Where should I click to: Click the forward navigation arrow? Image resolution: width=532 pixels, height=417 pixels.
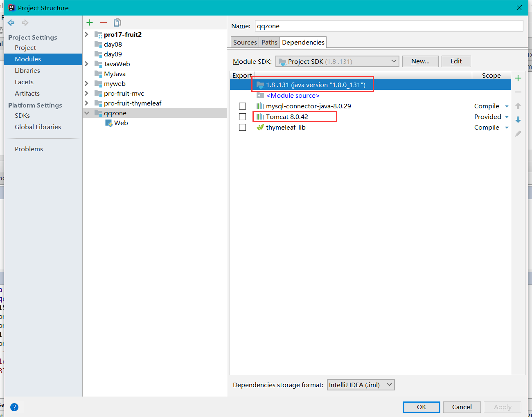tap(25, 23)
